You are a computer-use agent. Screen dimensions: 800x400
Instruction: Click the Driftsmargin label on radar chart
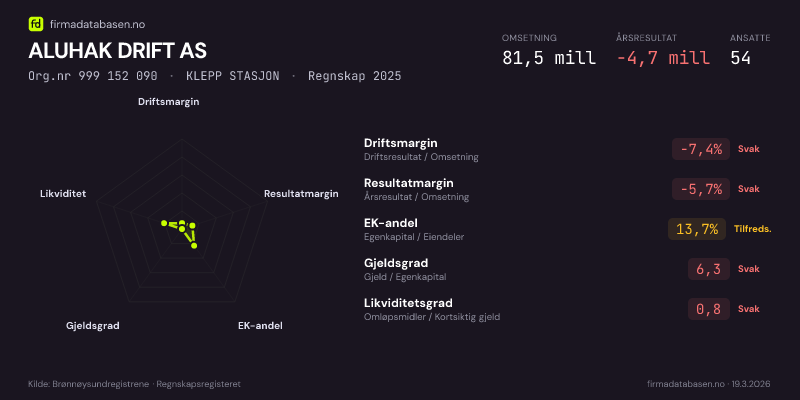point(169,102)
